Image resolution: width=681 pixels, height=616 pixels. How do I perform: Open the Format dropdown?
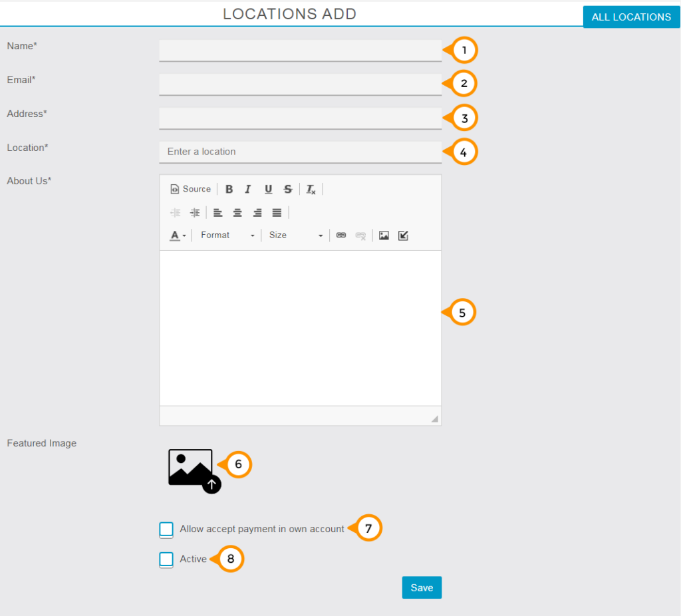tap(226, 235)
